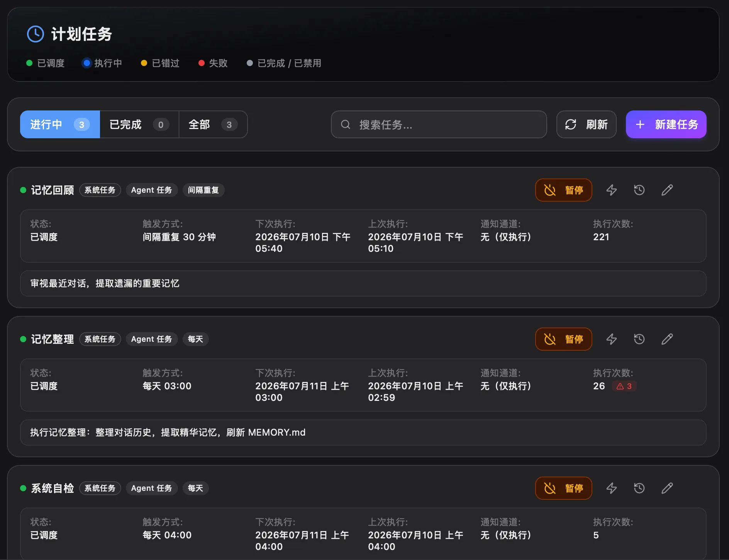Viewport: 729px width, 560px height.
Task: Pause the 系统自检 task
Action: tap(563, 488)
